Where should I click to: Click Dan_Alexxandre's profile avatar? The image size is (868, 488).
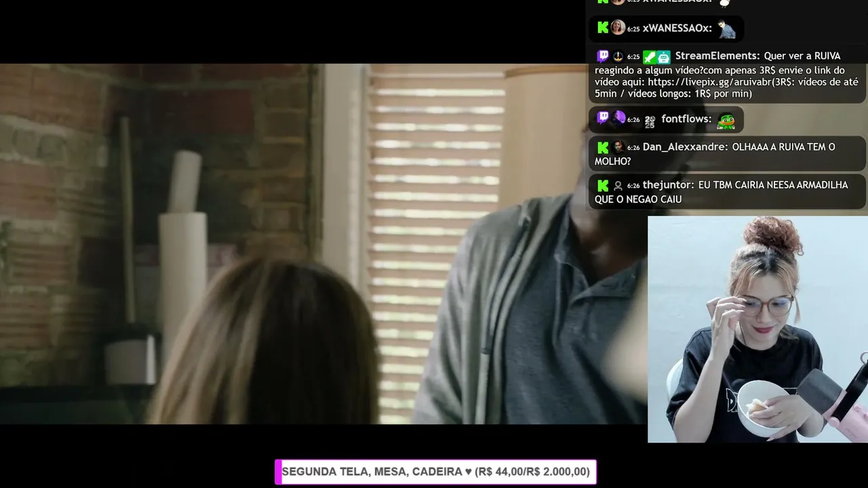pyautogui.click(x=618, y=147)
